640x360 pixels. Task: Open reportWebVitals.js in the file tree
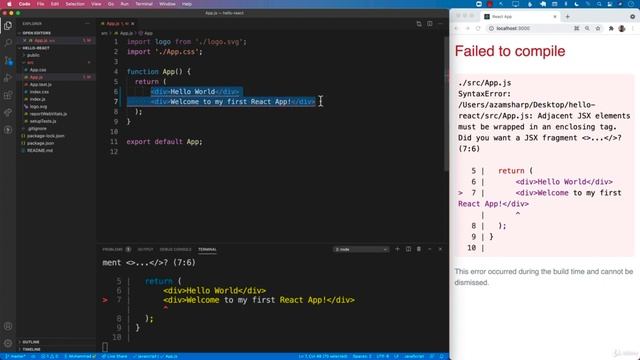[48, 114]
